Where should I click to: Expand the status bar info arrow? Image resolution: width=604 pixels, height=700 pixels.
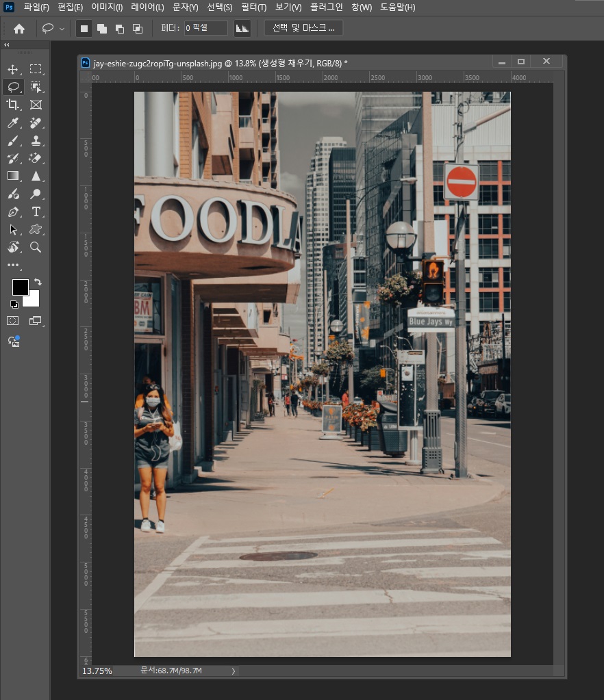(234, 671)
